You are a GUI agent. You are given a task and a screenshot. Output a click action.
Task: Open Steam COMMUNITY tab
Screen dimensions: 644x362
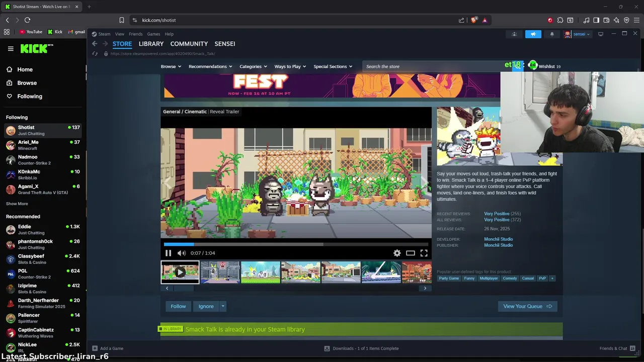pos(189,44)
